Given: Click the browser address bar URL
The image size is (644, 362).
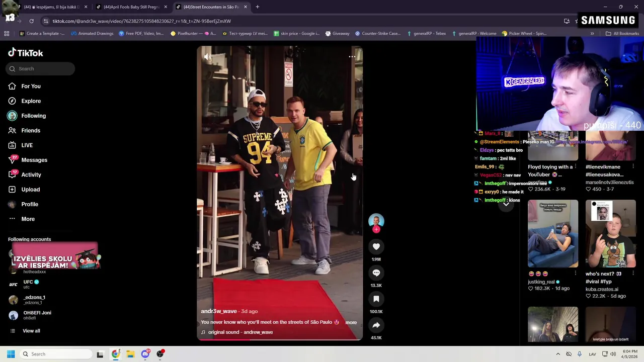Looking at the screenshot, I should pyautogui.click(x=142, y=21).
